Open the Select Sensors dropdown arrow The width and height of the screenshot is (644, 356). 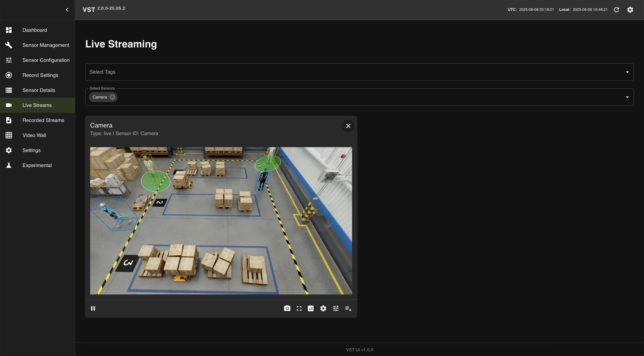point(627,97)
